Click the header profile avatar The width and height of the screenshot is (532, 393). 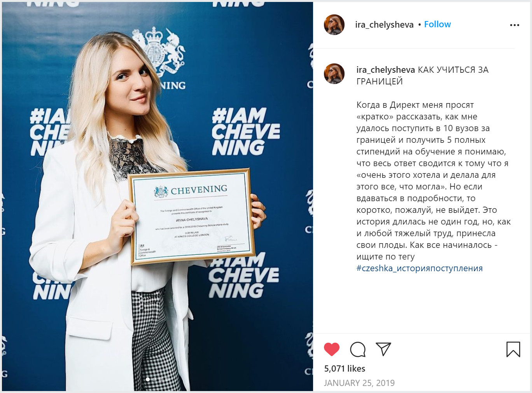(334, 25)
